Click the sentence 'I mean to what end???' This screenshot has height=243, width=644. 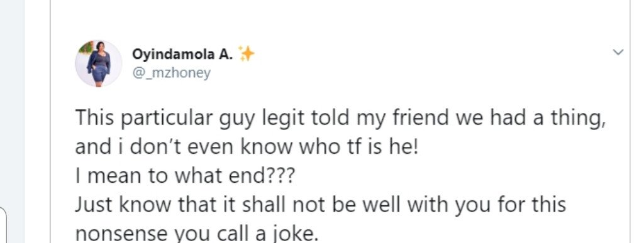coord(185,176)
